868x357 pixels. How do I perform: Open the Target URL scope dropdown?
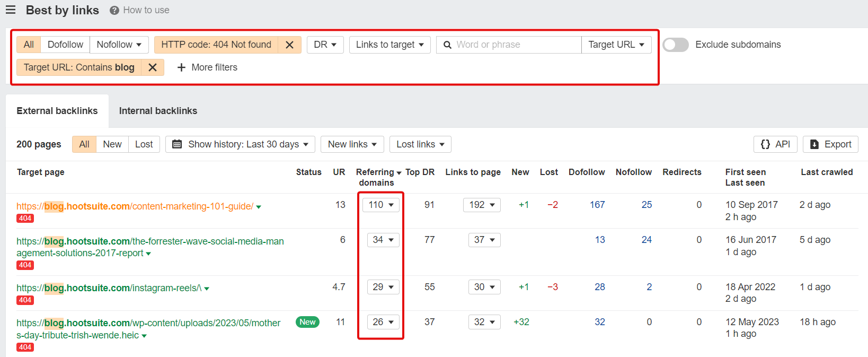coord(616,45)
